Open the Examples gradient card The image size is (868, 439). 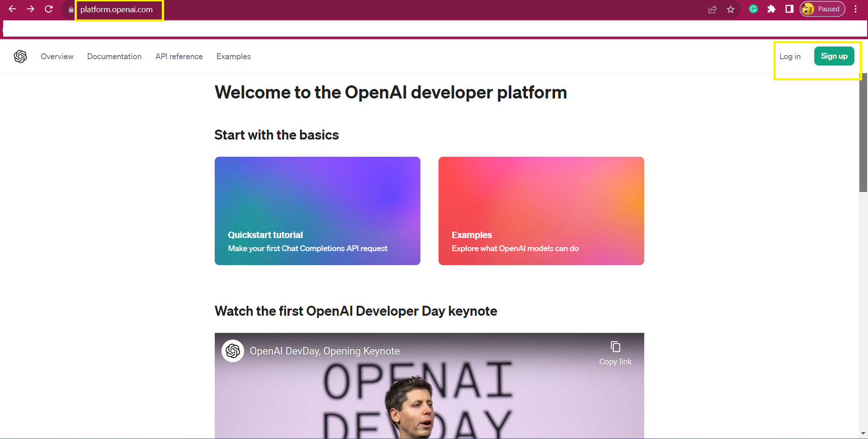pos(541,211)
